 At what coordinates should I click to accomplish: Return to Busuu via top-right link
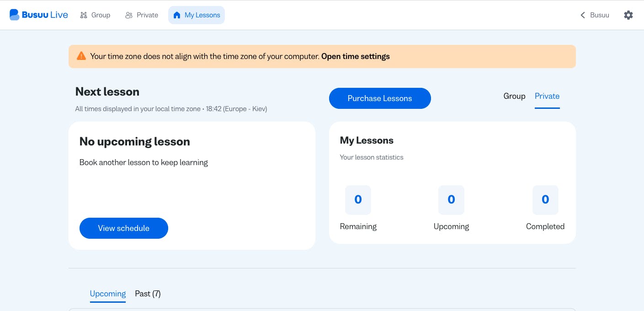pyautogui.click(x=599, y=15)
